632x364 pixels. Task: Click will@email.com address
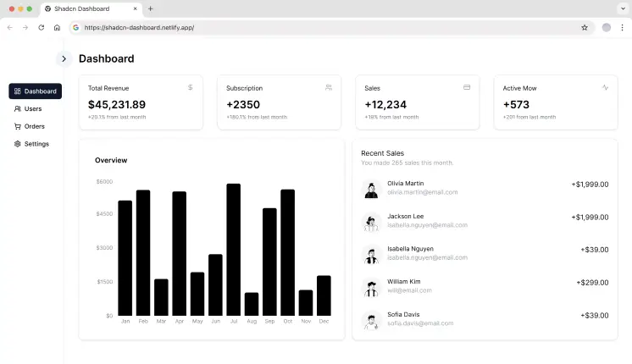tap(409, 290)
